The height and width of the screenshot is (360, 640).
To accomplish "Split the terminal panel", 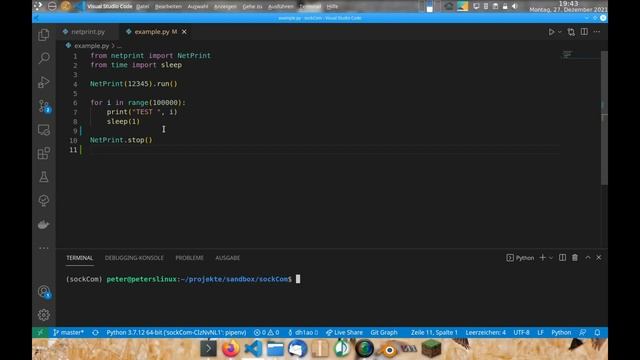I will (x=562, y=258).
